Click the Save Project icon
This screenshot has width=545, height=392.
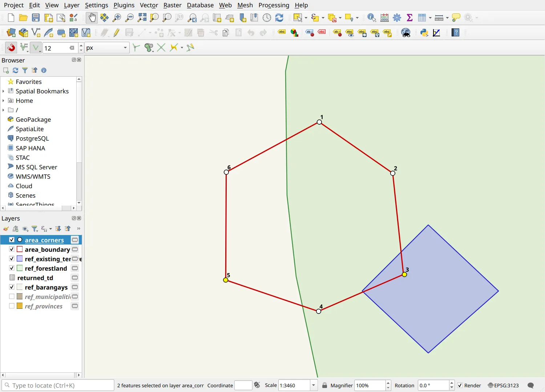coord(36,17)
